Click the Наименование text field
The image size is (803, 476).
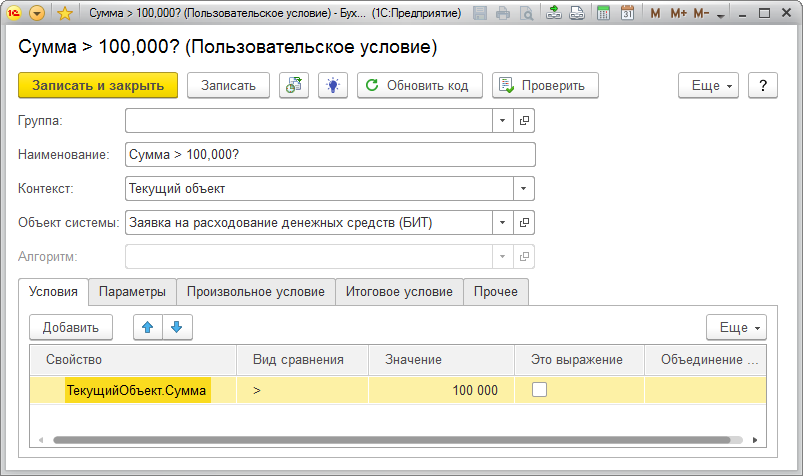click(330, 154)
